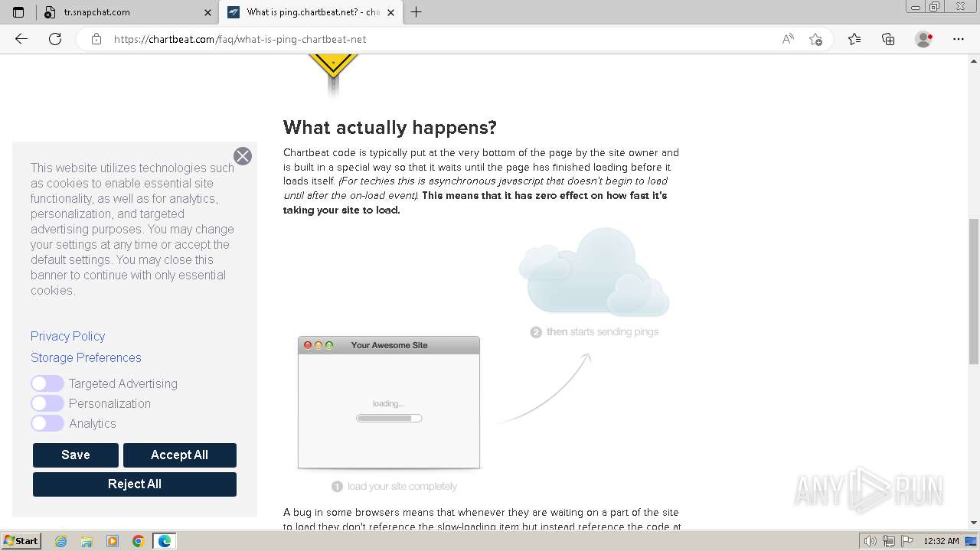The image size is (980, 551).
Task: Switch to tr.snapchat.com tab
Action: (126, 12)
